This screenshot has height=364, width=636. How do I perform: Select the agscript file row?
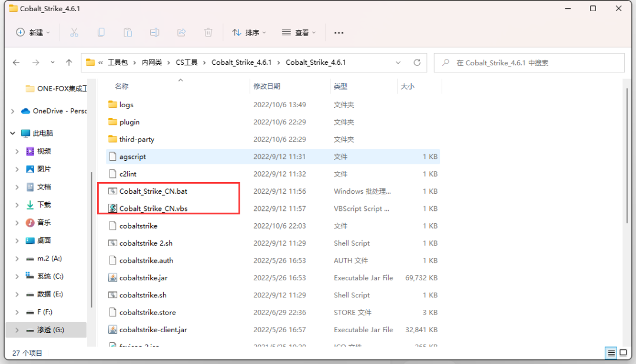pyautogui.click(x=273, y=157)
